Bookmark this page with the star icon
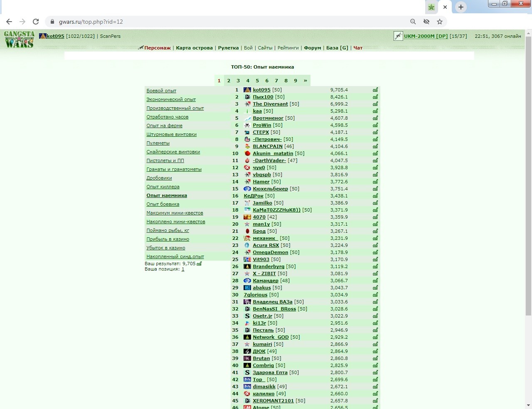Image resolution: width=532 pixels, height=409 pixels. [439, 22]
